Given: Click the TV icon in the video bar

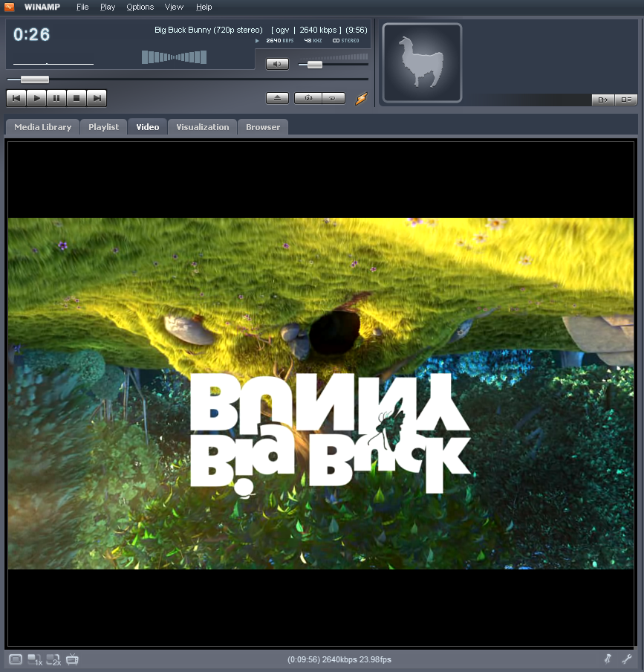Looking at the screenshot, I should point(72,659).
